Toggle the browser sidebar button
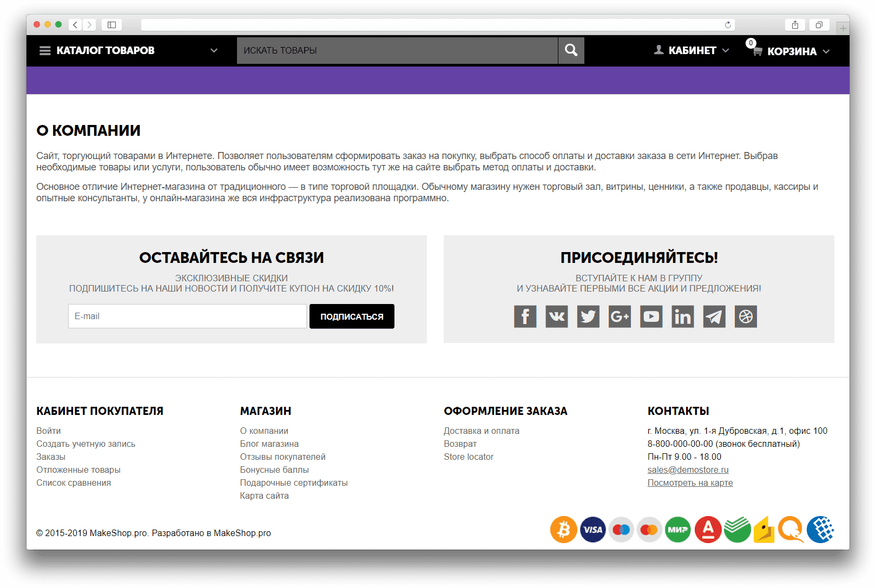Image resolution: width=876 pixels, height=588 pixels. pos(111,25)
